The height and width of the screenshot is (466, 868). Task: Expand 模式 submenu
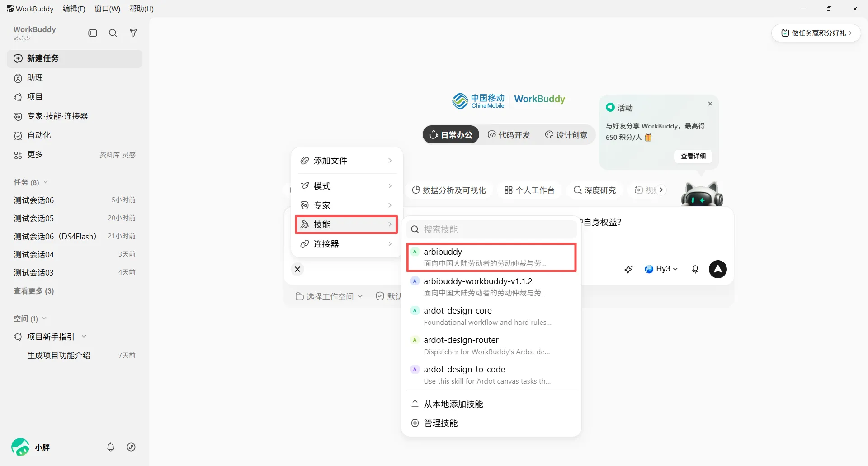[347, 186]
